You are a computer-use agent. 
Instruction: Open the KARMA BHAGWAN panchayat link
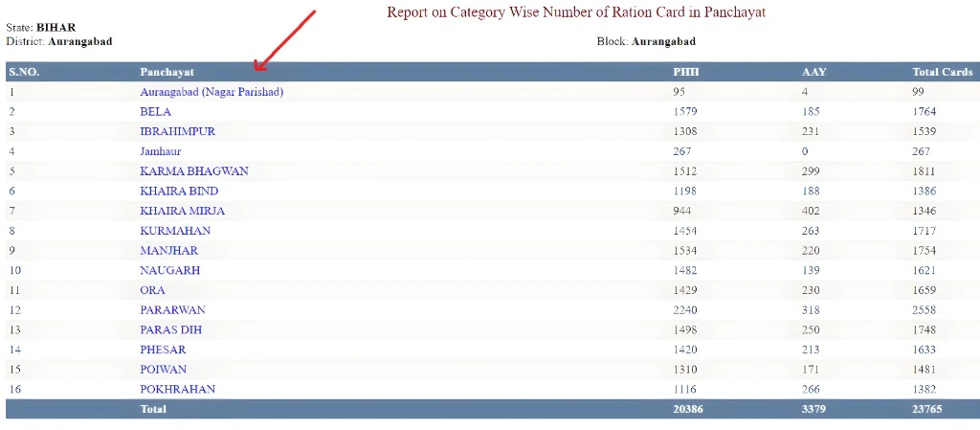[193, 171]
